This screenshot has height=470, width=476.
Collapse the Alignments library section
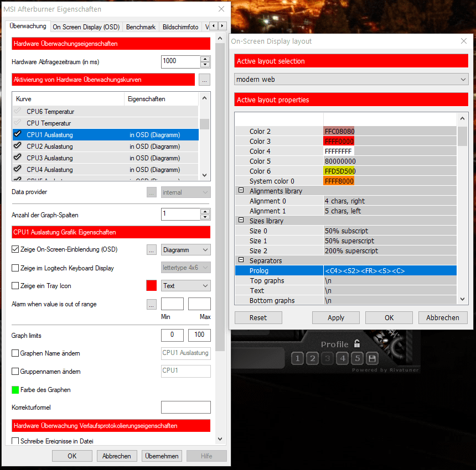click(x=241, y=190)
